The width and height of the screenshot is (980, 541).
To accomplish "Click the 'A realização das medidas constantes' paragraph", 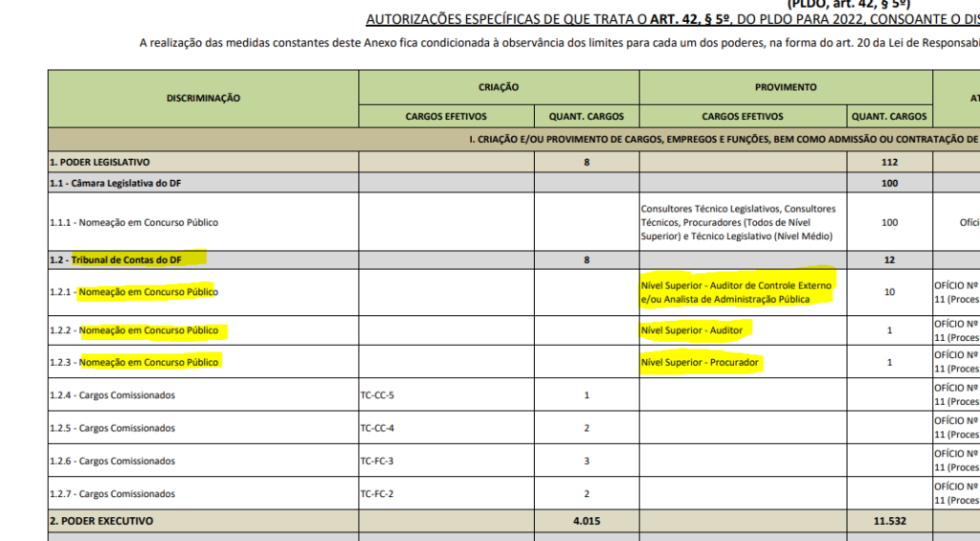I will [x=559, y=42].
